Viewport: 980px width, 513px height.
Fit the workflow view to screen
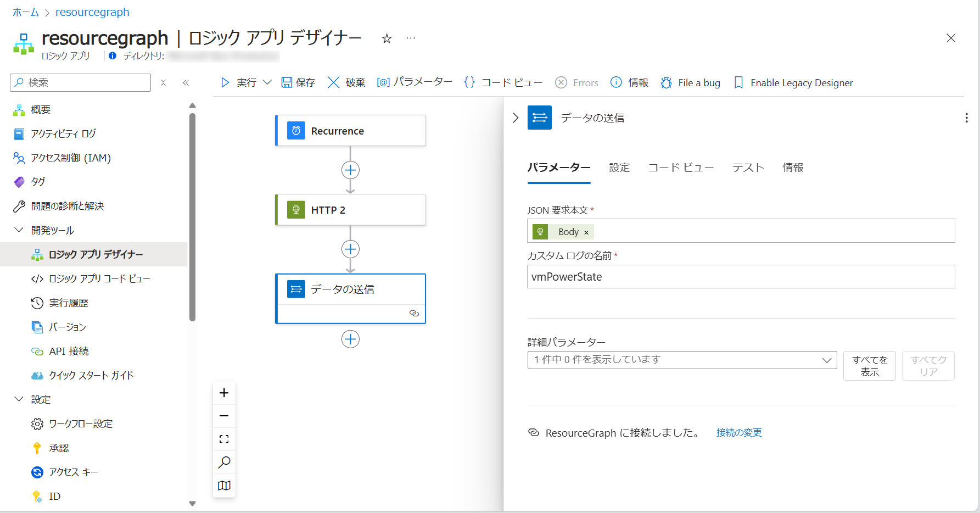224,439
